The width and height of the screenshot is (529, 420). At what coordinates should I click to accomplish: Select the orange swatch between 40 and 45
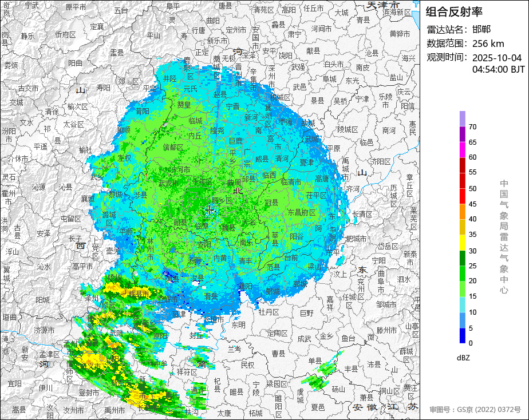(x=463, y=211)
